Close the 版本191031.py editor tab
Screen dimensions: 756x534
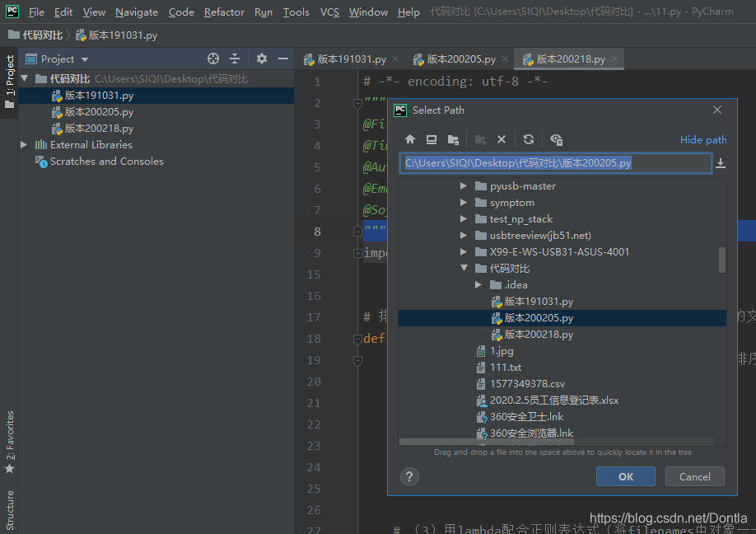tap(395, 59)
